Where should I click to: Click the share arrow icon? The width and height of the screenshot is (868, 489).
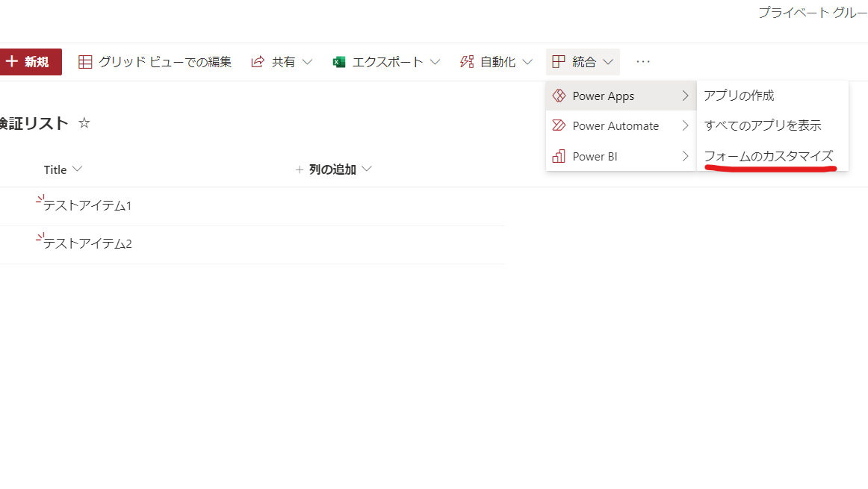click(x=258, y=62)
